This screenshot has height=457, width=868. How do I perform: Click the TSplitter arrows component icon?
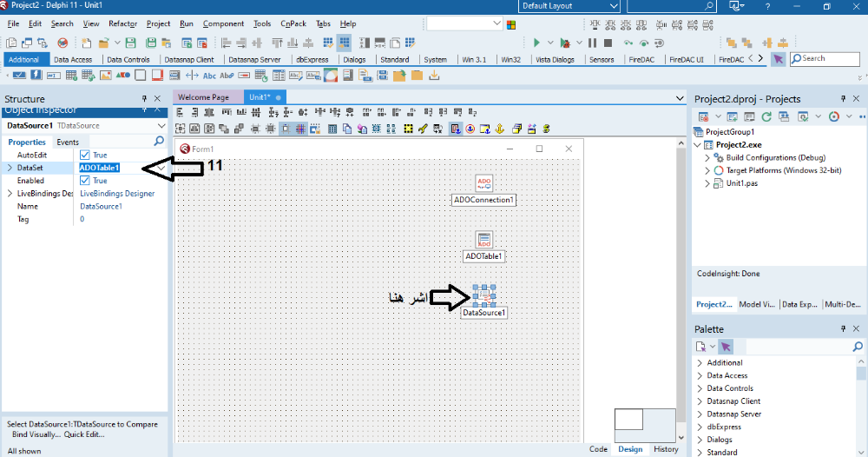point(192,76)
